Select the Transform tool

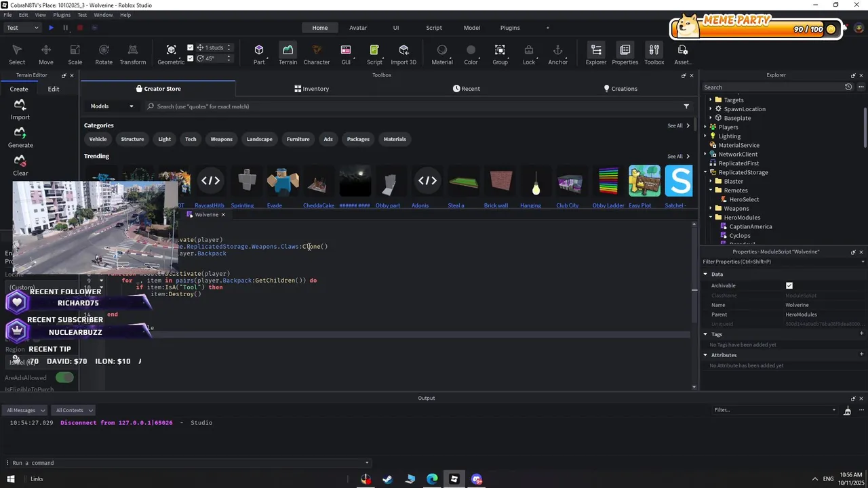(x=132, y=54)
